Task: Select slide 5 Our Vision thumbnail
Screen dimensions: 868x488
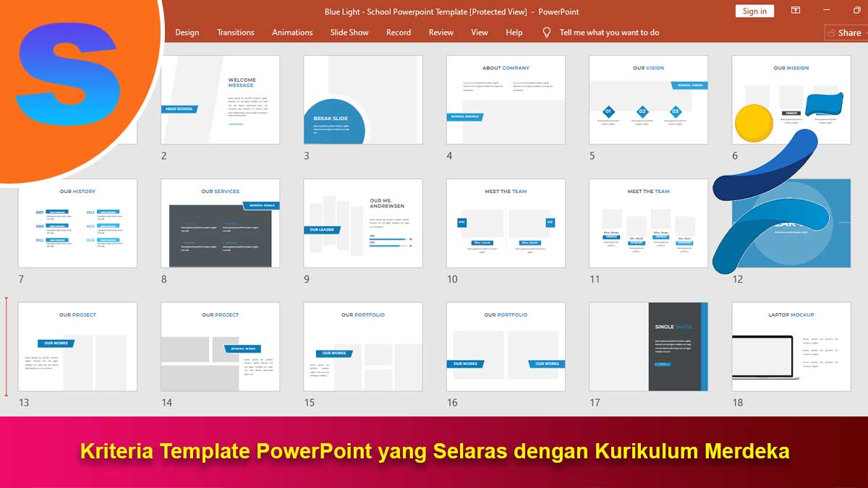Action: click(x=648, y=100)
